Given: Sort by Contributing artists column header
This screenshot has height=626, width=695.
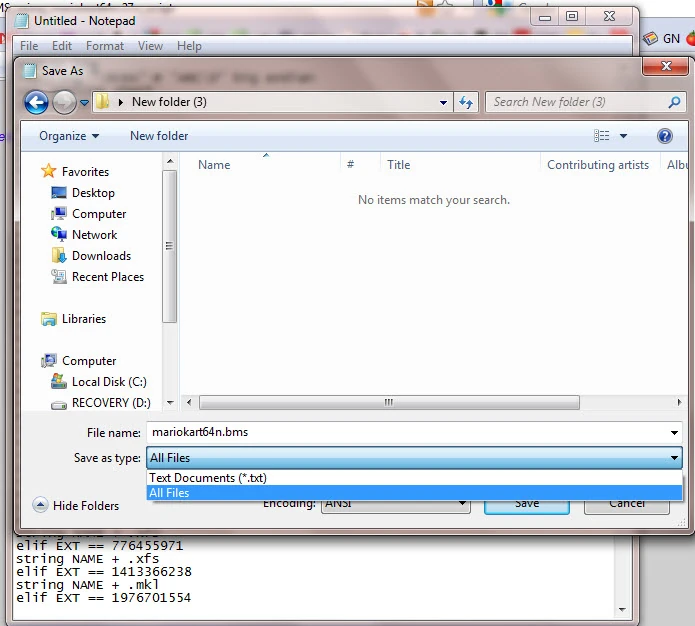Looking at the screenshot, I should point(598,165).
